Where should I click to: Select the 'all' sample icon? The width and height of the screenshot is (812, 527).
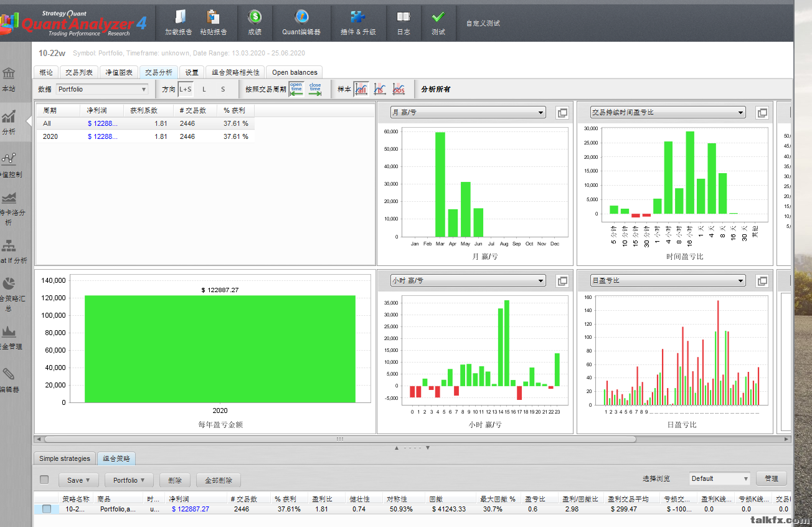click(361, 89)
